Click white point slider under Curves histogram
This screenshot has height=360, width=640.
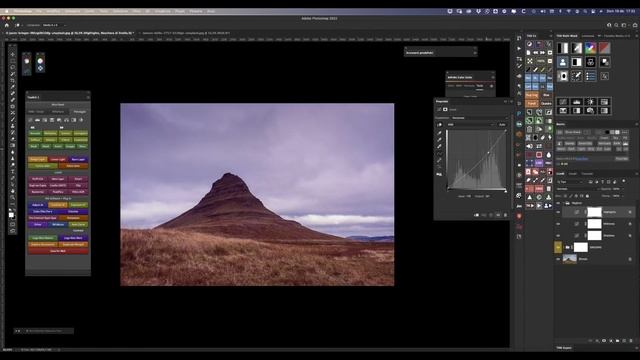(505, 191)
